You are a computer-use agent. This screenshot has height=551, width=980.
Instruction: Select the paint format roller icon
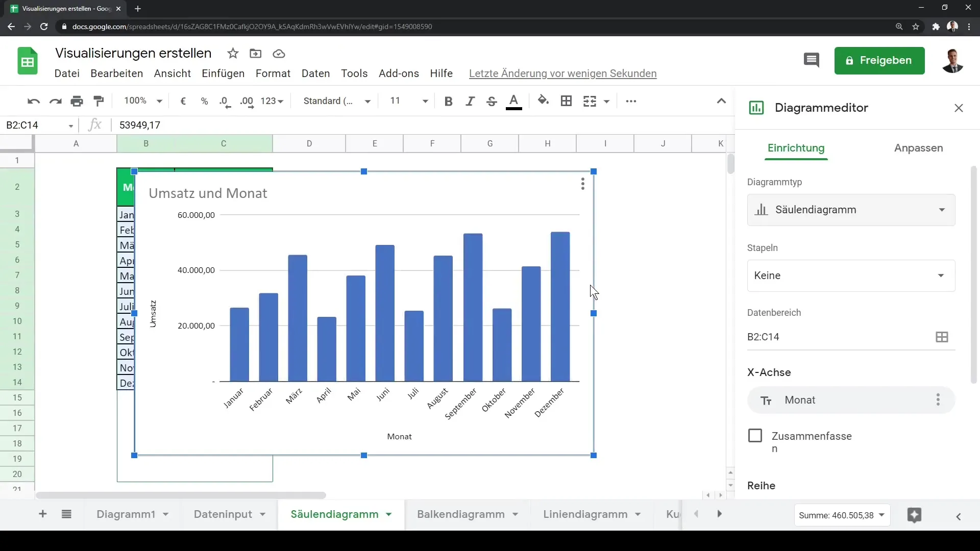point(99,101)
